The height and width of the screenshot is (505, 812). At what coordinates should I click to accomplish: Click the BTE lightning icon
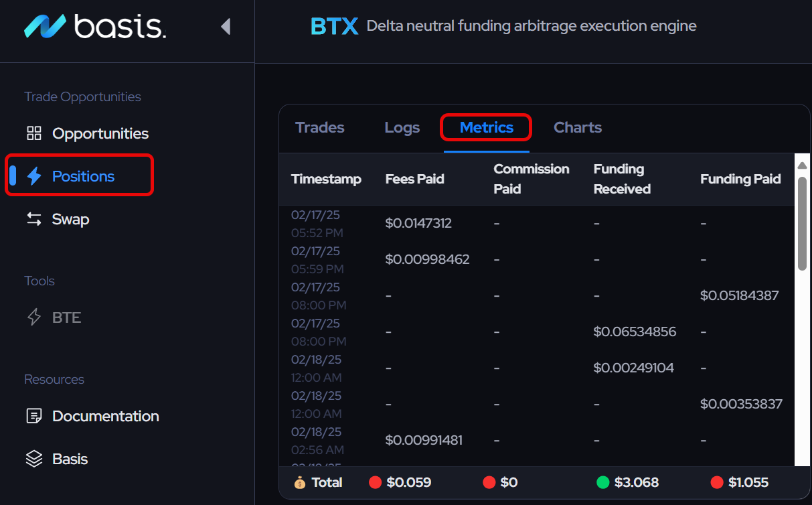(33, 317)
